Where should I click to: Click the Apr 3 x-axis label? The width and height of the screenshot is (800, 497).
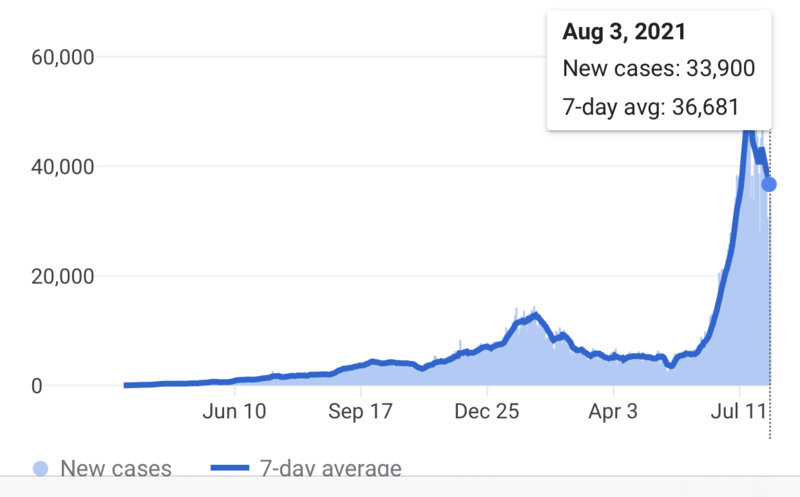pyautogui.click(x=612, y=411)
